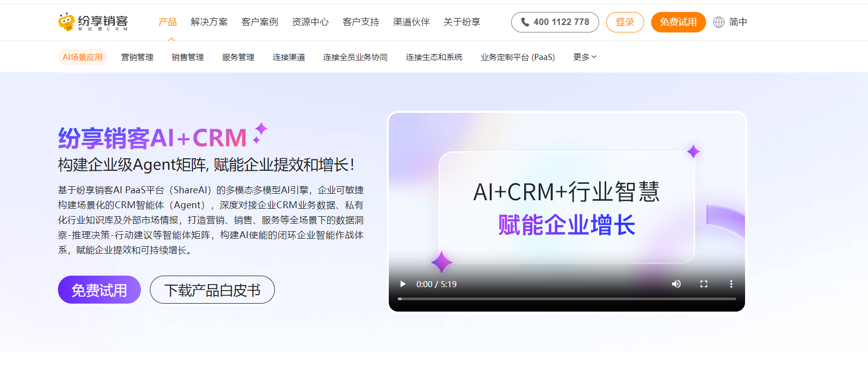Viewport: 868px width, 381px height.
Task: Select the 营销管理 sub-menu tab
Action: (137, 57)
